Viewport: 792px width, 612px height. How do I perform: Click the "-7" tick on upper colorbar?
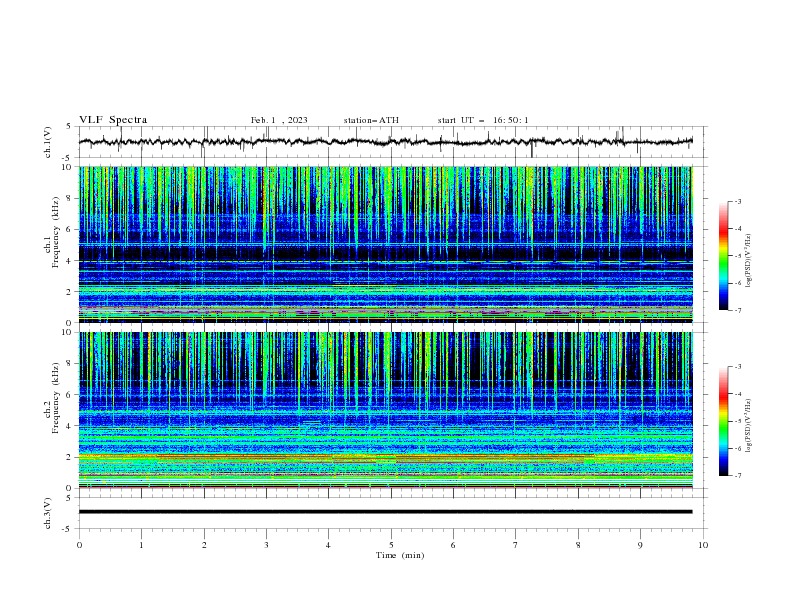pyautogui.click(x=738, y=310)
